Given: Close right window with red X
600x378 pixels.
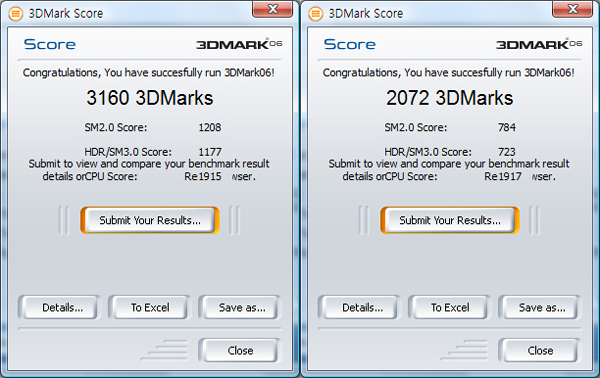Looking at the screenshot, I should click(572, 9).
